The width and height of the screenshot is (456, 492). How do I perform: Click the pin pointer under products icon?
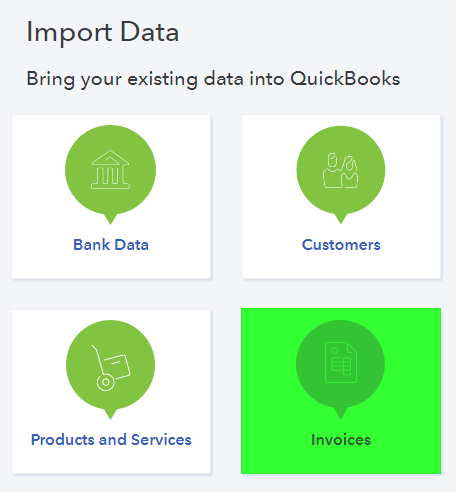click(110, 414)
